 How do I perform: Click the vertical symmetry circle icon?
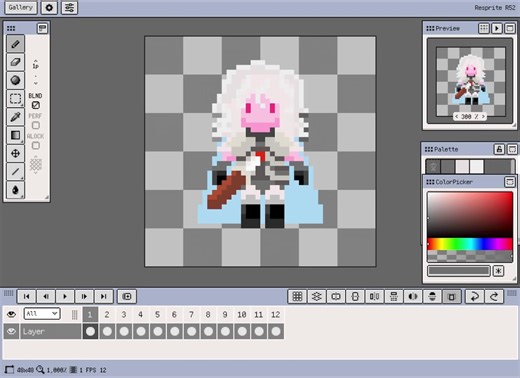click(x=432, y=296)
